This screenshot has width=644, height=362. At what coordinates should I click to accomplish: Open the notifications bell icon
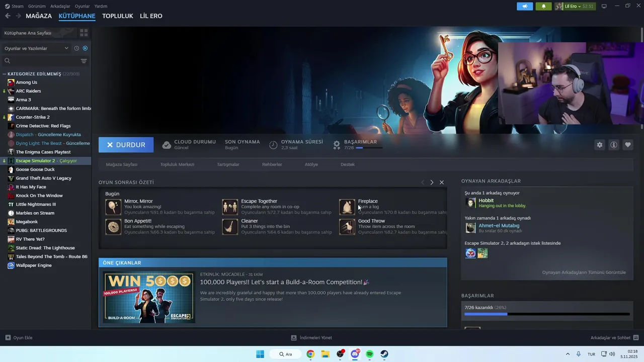pyautogui.click(x=543, y=6)
